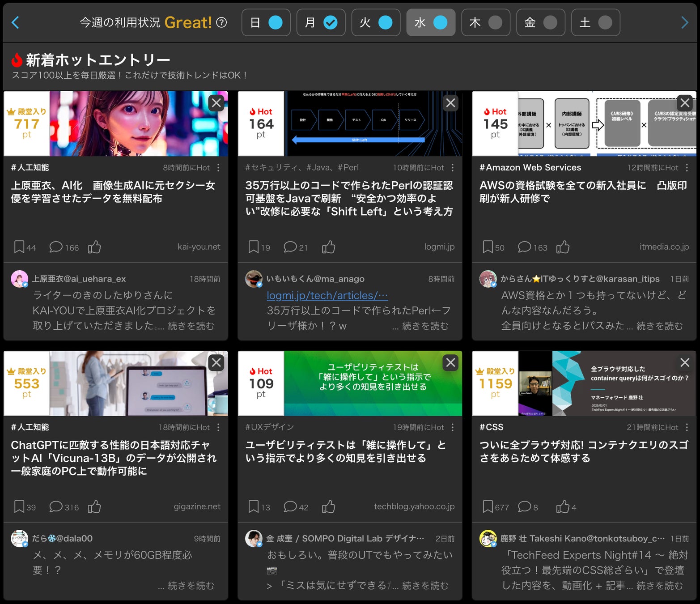
Task: Open more options on the 上原亜衣 AI化 card
Action: click(218, 168)
